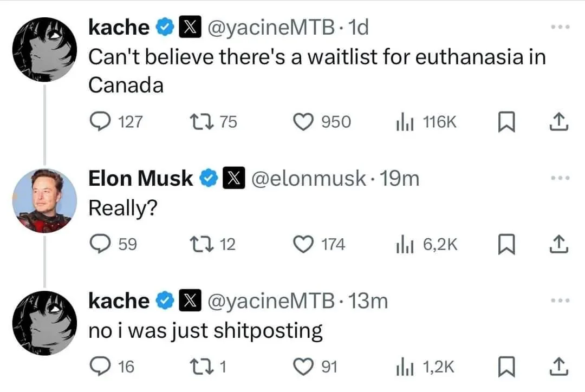Reply to the "just shitposting" tweet
The width and height of the screenshot is (585, 392).
100,367
